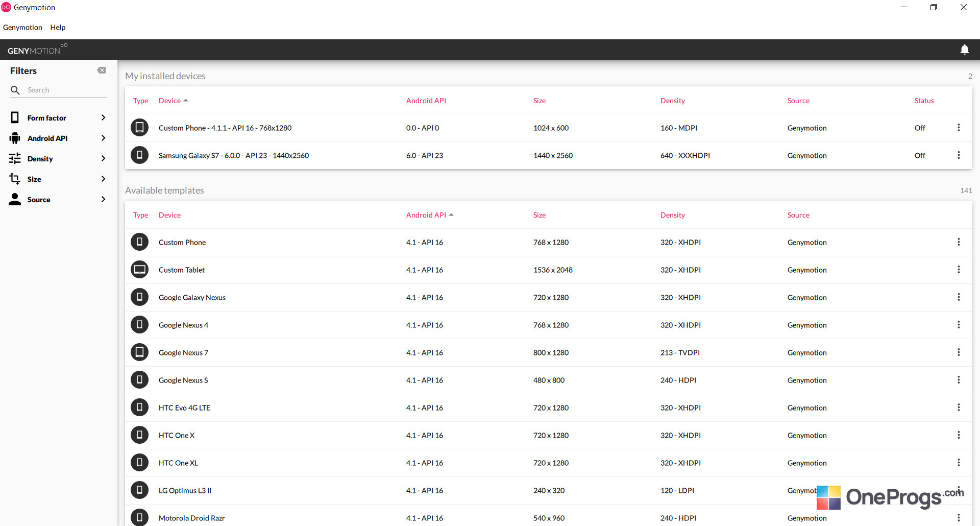Sort installed devices by Type column

click(x=140, y=101)
